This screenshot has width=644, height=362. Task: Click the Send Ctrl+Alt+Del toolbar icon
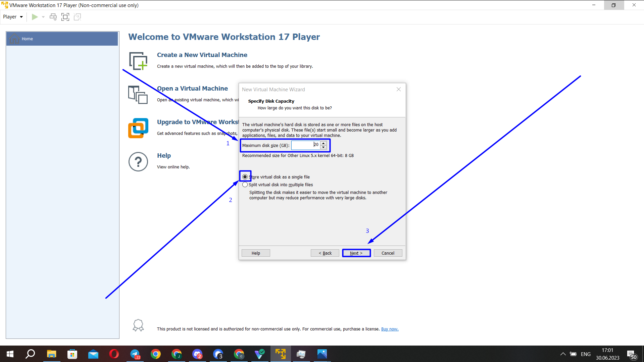(x=53, y=17)
